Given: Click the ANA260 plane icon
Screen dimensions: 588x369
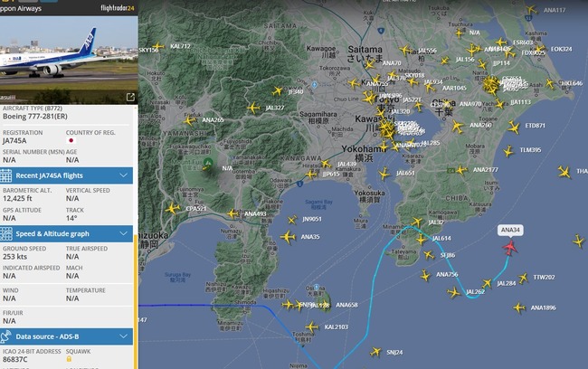Looking at the screenshot, I should 457,127.
